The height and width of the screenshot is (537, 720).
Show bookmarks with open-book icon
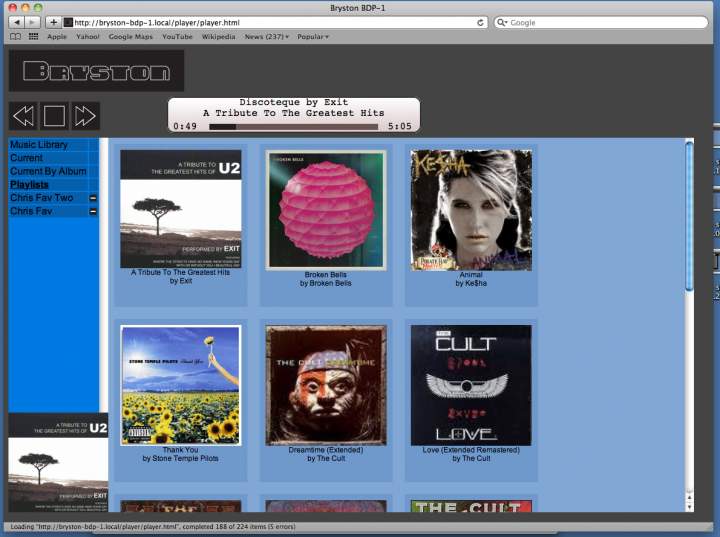click(16, 37)
